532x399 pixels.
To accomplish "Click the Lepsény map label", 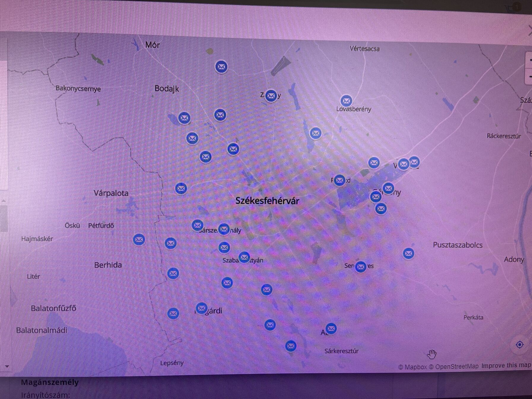I will click(172, 363).
